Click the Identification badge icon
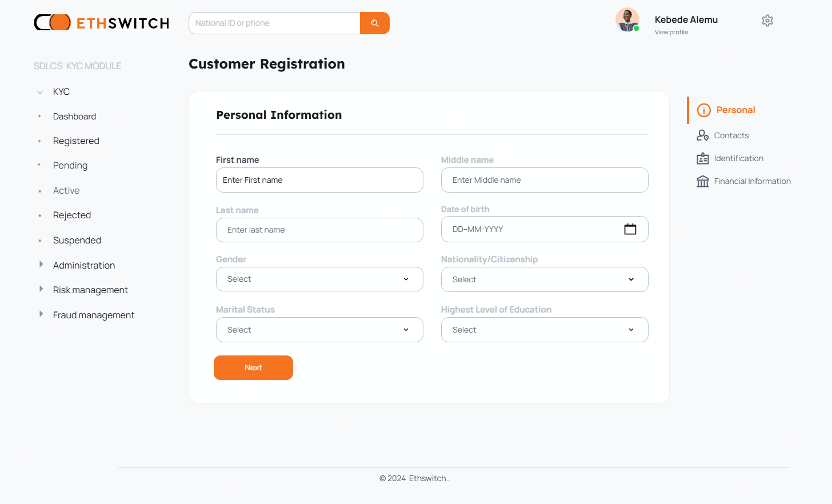Image resolution: width=832 pixels, height=504 pixels. pyautogui.click(x=702, y=158)
